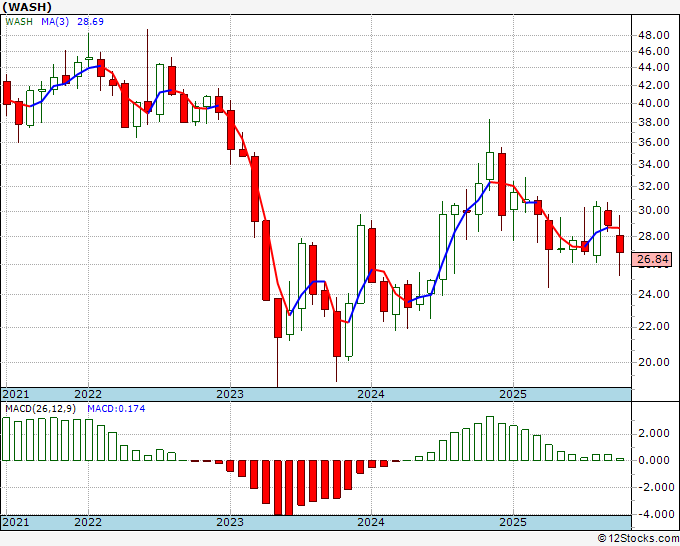The image size is (680, 546).
Task: Click 2023 on the price chart timeline
Action: [230, 394]
